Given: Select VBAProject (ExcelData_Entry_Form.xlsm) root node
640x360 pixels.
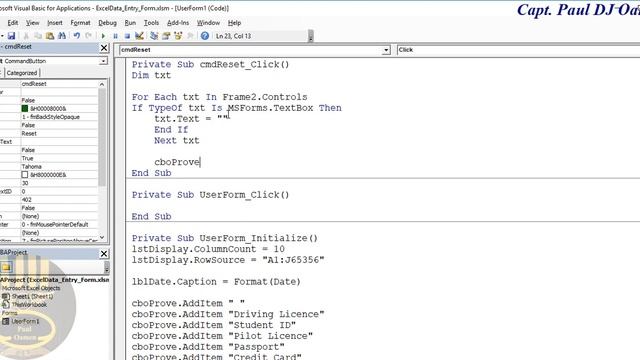Looking at the screenshot, I should coord(55,280).
